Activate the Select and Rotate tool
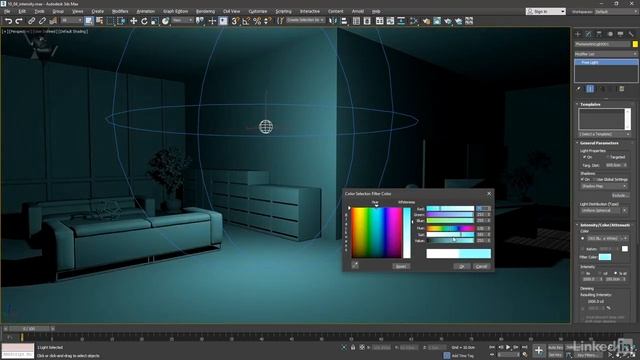This screenshot has width=640, height=360. (x=144, y=21)
